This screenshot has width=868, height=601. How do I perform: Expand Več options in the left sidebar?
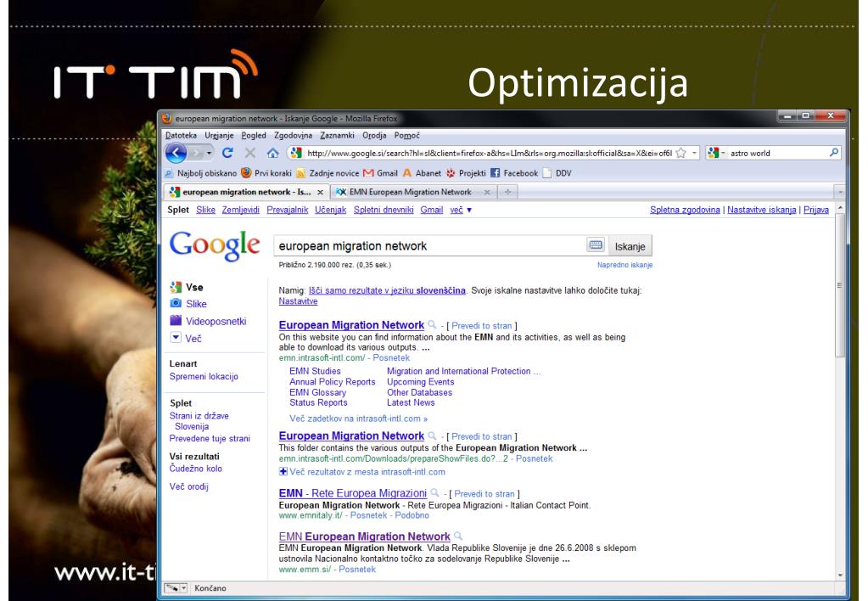click(x=186, y=338)
